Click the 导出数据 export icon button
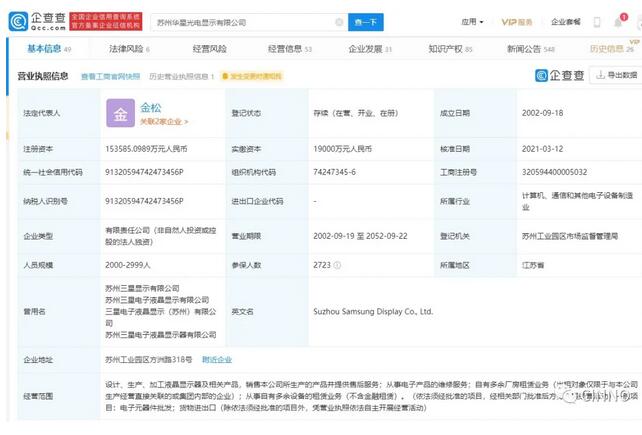 612,75
